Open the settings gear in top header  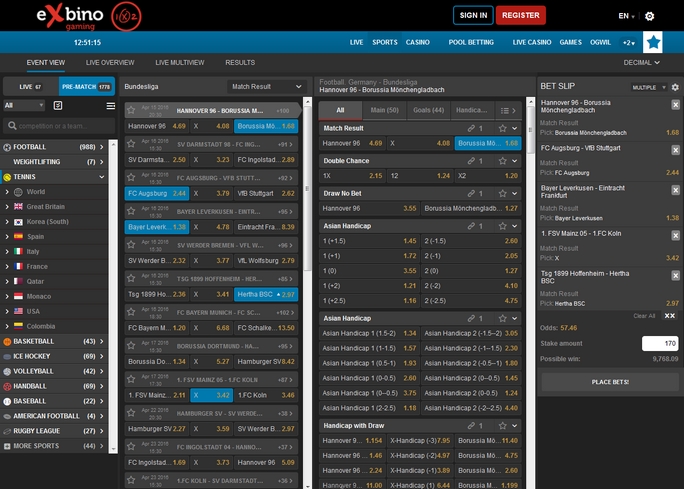coord(650,16)
